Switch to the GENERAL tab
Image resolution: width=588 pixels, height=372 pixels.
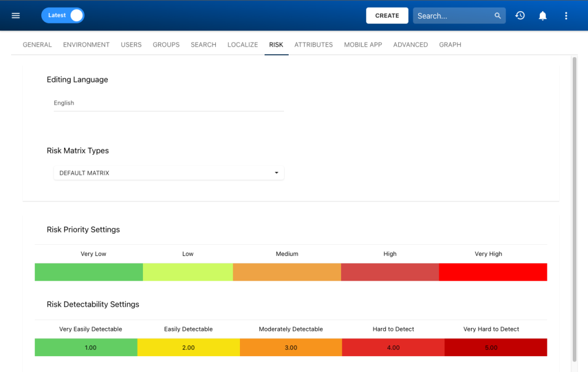[37, 45]
